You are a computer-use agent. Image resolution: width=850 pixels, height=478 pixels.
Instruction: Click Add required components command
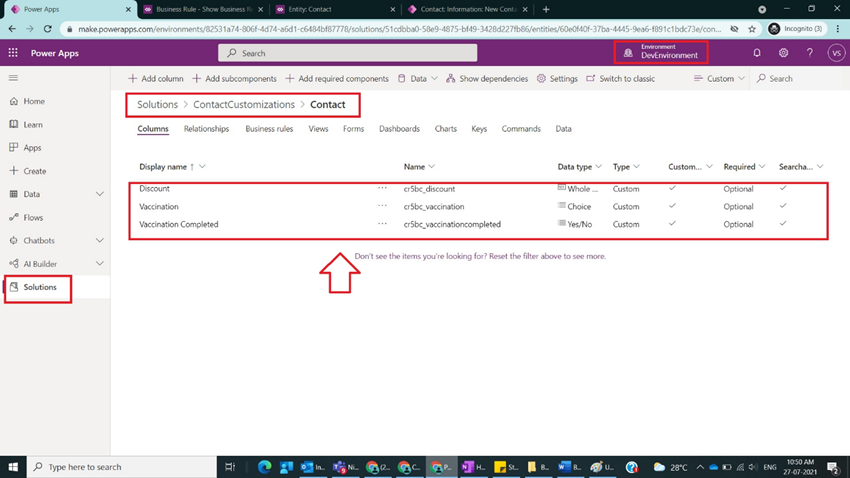(x=337, y=79)
